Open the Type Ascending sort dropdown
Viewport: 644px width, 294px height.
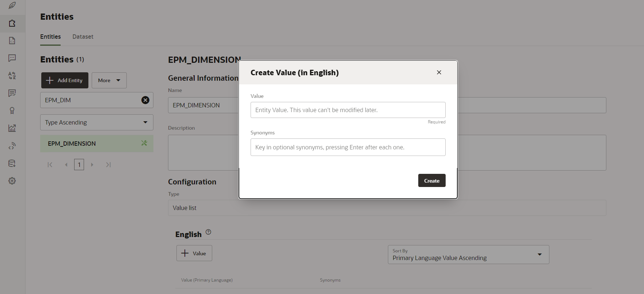[x=96, y=122]
